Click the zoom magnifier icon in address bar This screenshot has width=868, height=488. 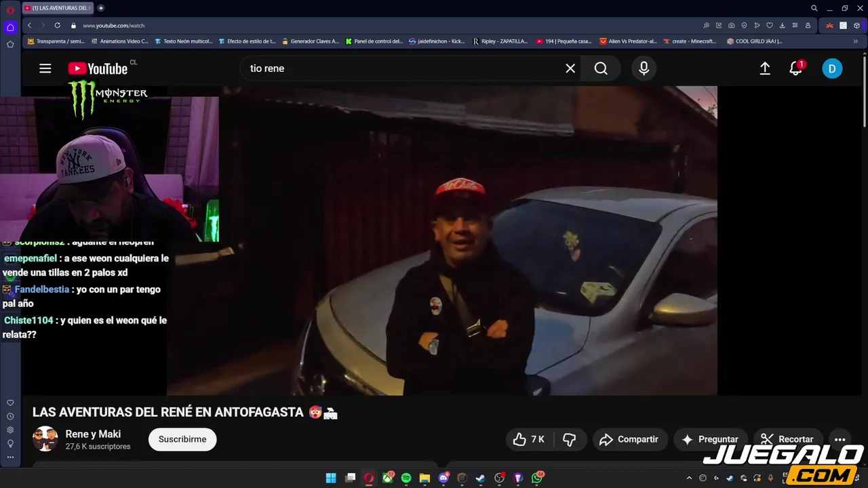click(x=706, y=25)
